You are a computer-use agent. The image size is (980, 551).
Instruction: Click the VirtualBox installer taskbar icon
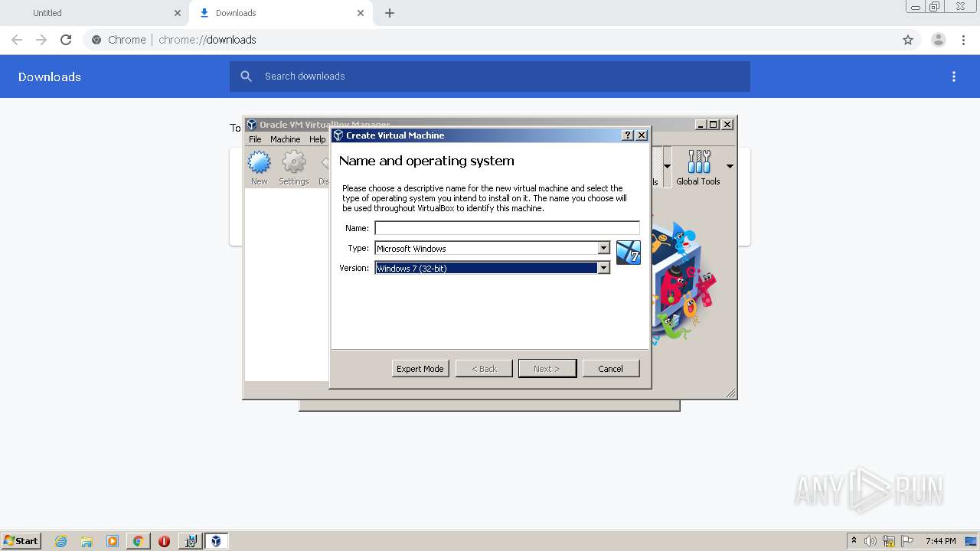pyautogui.click(x=190, y=541)
